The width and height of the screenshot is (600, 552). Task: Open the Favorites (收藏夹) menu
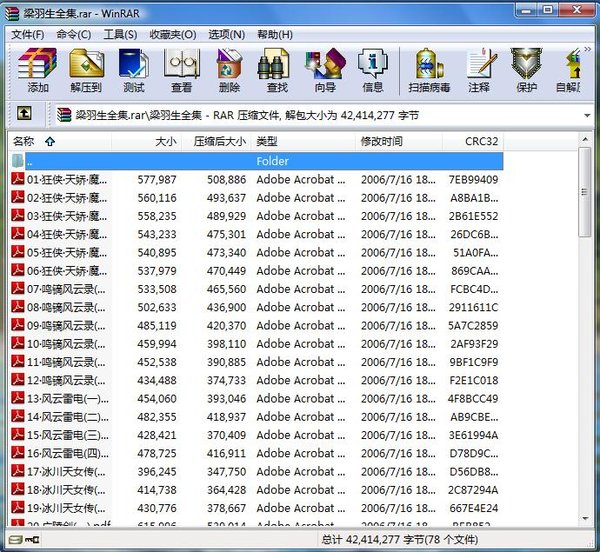pos(173,35)
